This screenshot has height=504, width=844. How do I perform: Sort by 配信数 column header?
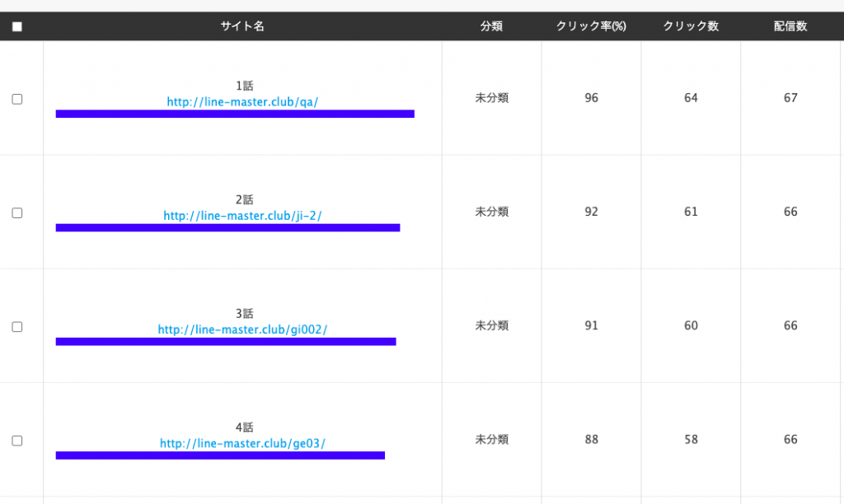tap(790, 26)
